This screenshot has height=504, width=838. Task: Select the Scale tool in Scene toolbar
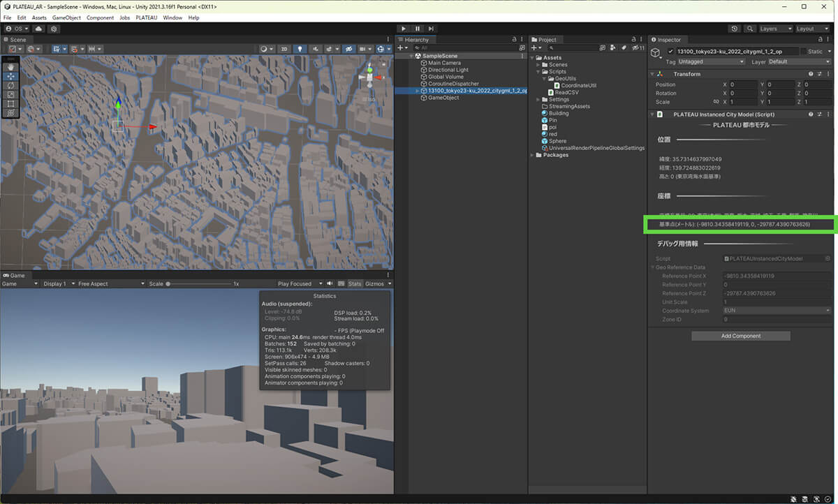10,95
